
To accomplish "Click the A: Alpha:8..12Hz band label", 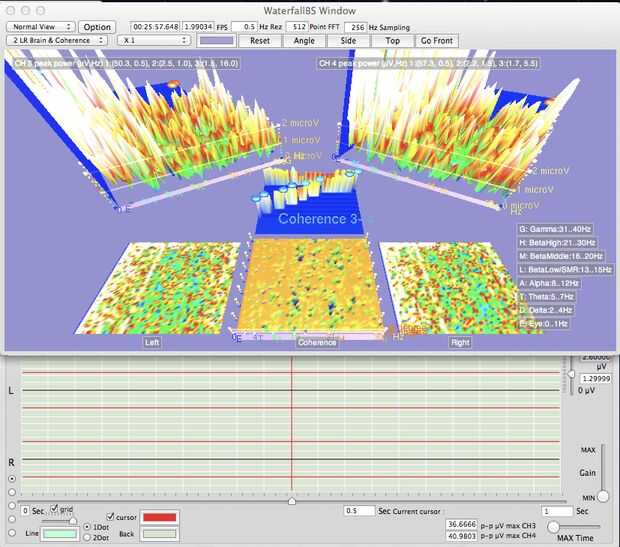I will [x=549, y=283].
